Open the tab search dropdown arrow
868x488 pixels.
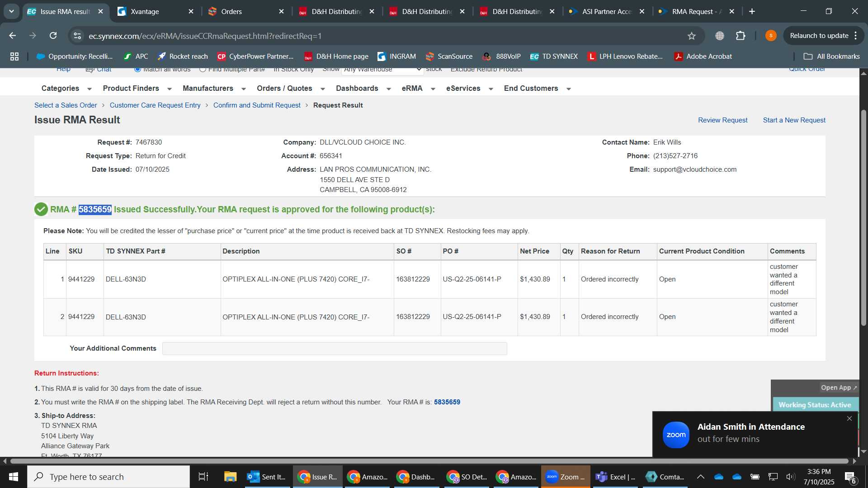point(11,11)
